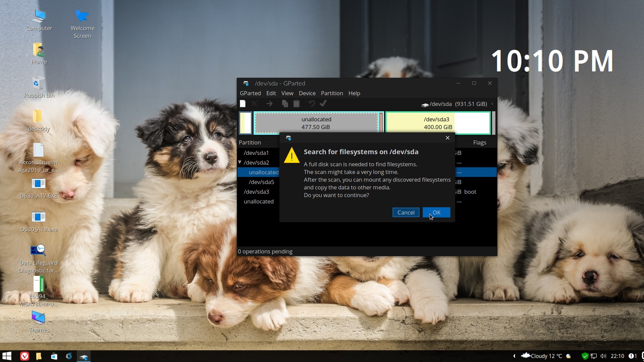Click the volume speaker tray icon
644x362 pixels.
pyautogui.click(x=603, y=356)
